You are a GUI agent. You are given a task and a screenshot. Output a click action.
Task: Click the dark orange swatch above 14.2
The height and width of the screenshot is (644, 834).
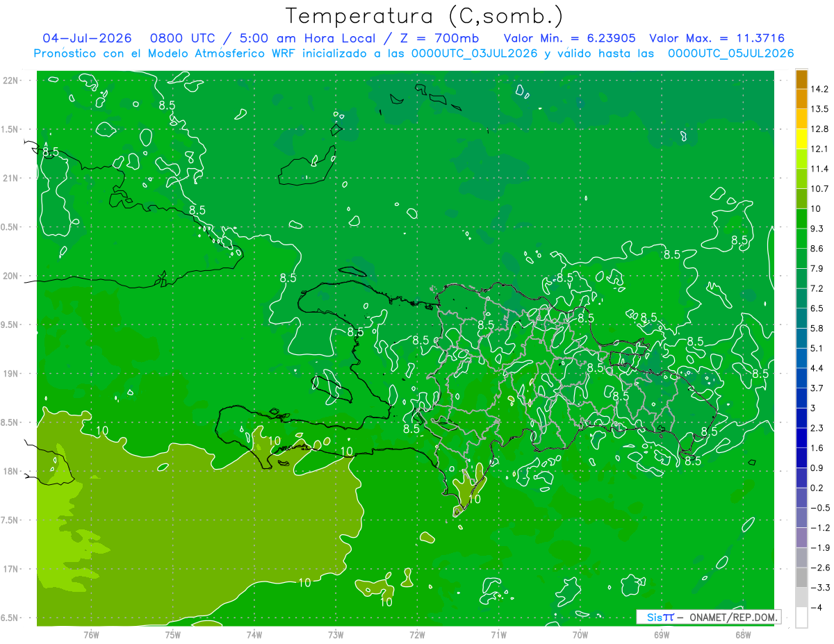(801, 79)
